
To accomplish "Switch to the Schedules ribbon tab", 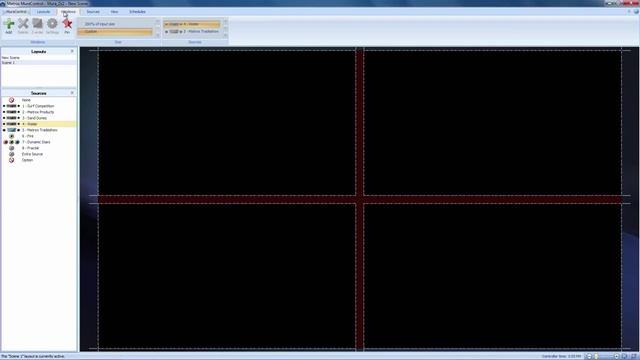I will tap(138, 12).
